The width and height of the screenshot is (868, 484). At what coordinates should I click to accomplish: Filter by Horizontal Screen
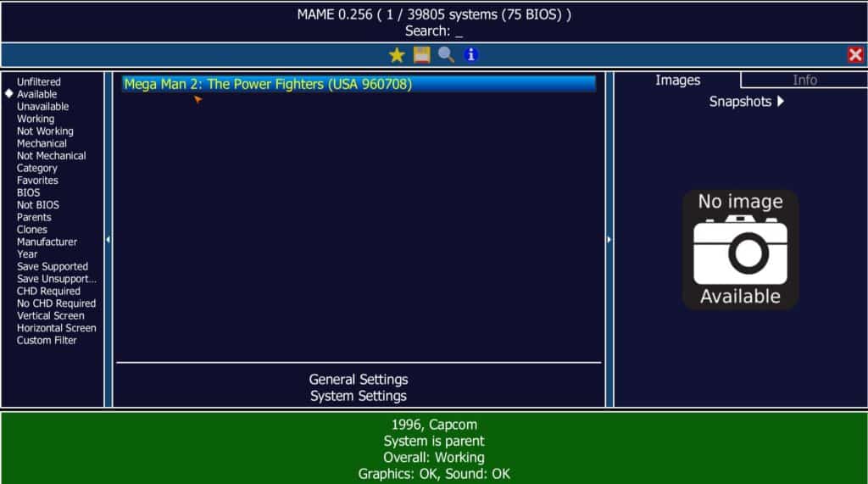pos(57,328)
